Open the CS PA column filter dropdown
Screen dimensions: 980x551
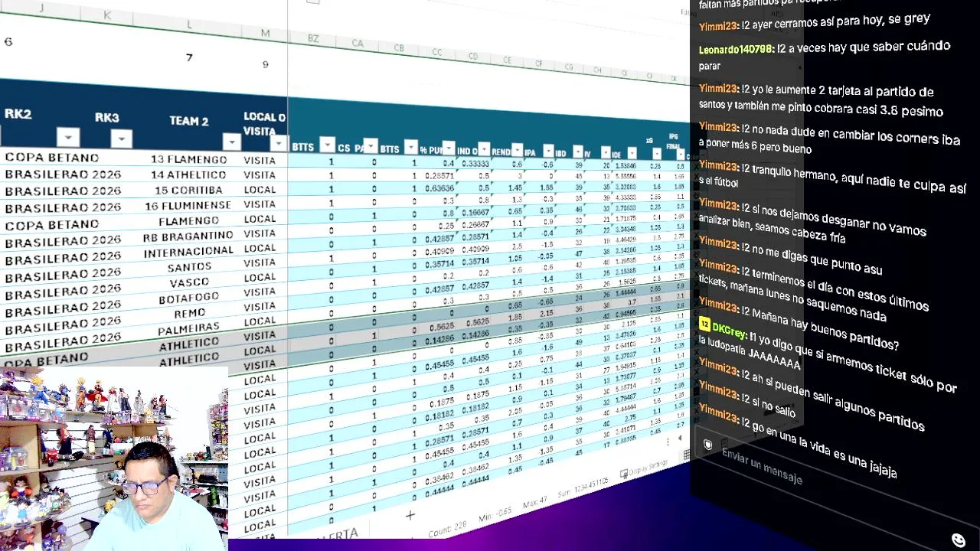[x=371, y=145]
